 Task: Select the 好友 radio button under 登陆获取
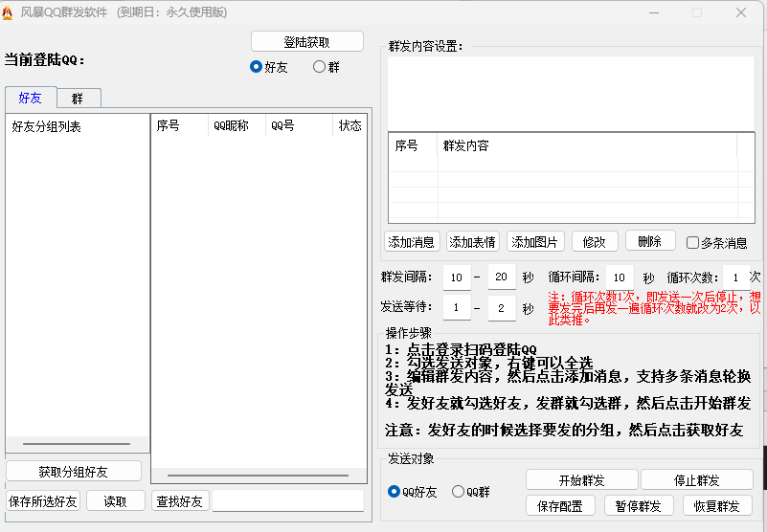point(256,67)
